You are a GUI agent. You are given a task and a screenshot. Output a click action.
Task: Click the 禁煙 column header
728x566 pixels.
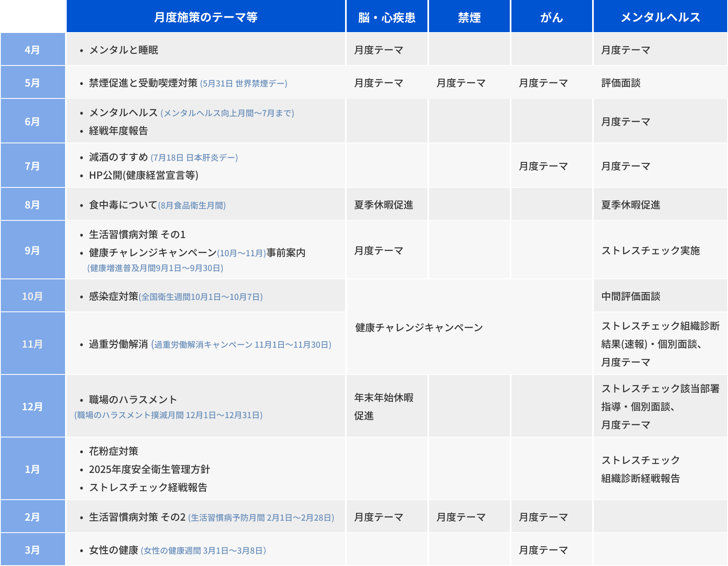click(469, 16)
